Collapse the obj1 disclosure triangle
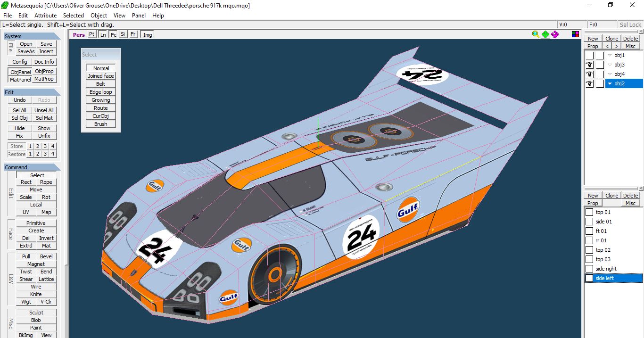The height and width of the screenshot is (338, 644). coord(610,55)
